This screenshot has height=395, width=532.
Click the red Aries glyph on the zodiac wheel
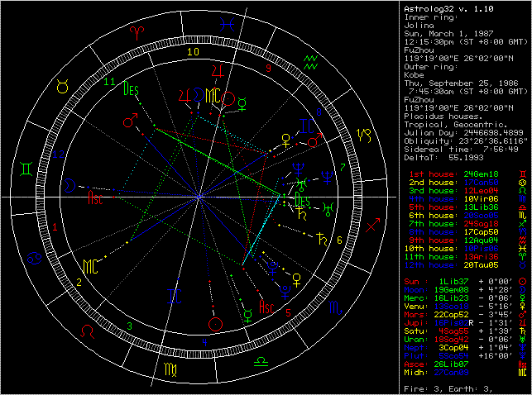[136, 32]
